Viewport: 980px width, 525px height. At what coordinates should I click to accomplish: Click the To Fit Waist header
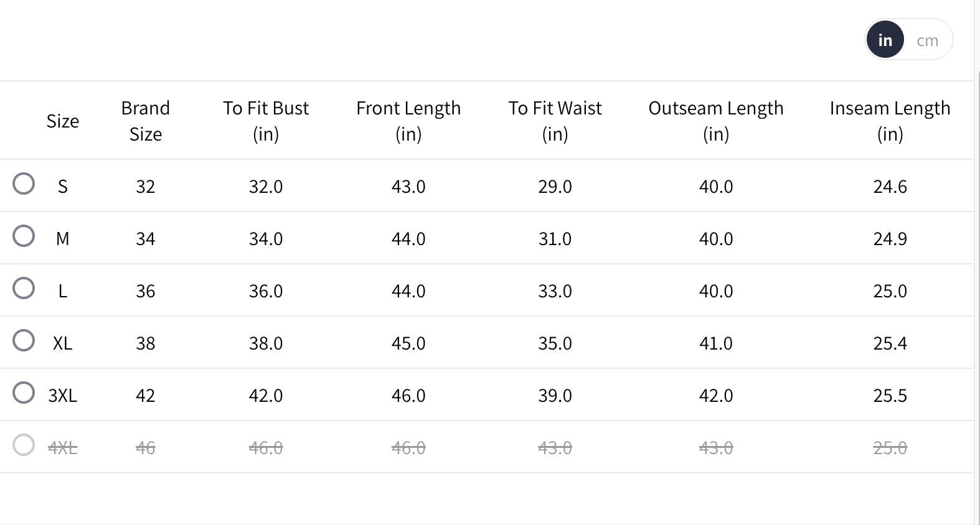coord(555,121)
